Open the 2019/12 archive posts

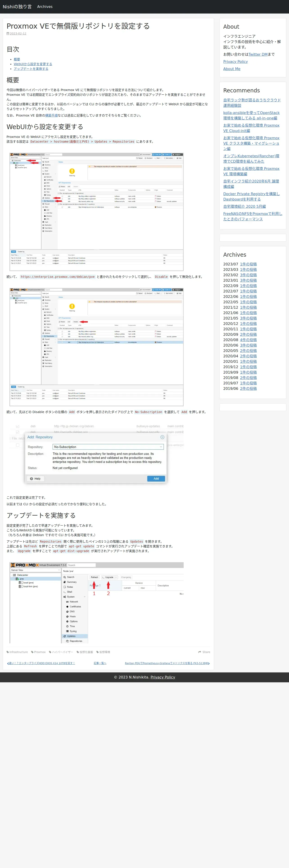pos(248,367)
